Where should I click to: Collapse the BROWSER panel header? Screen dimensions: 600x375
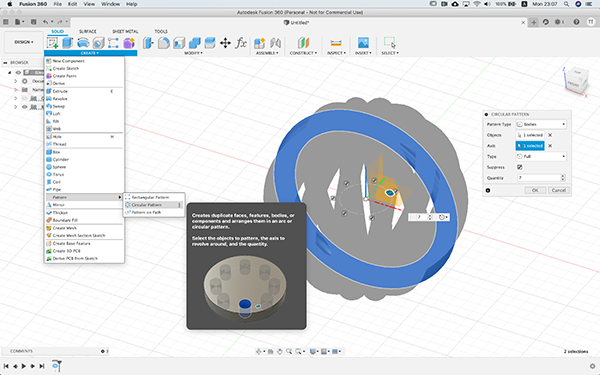(x=5, y=62)
